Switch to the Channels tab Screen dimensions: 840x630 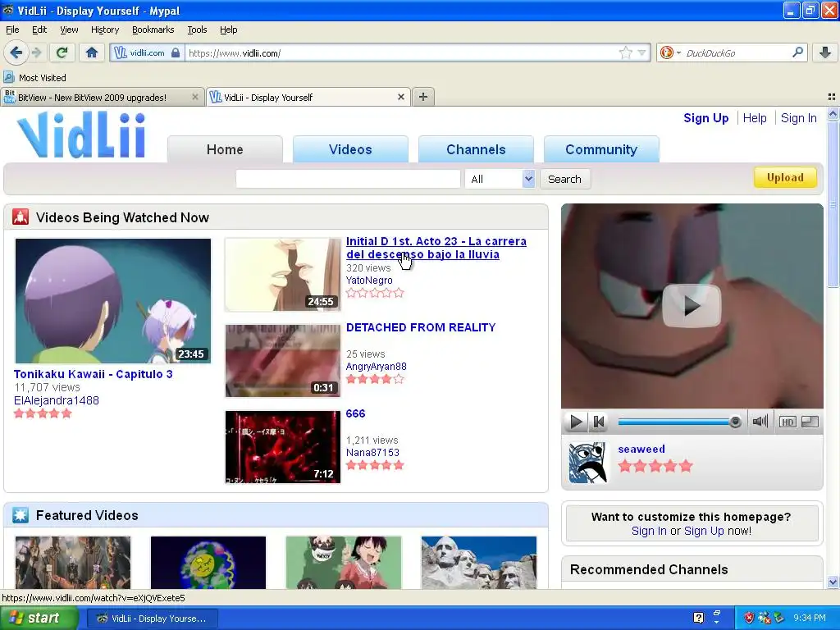[x=476, y=149]
